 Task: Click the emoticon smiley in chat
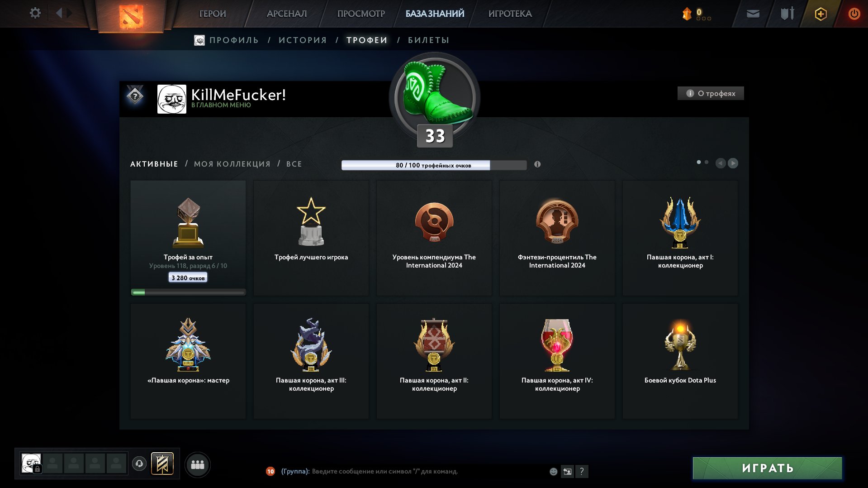553,472
